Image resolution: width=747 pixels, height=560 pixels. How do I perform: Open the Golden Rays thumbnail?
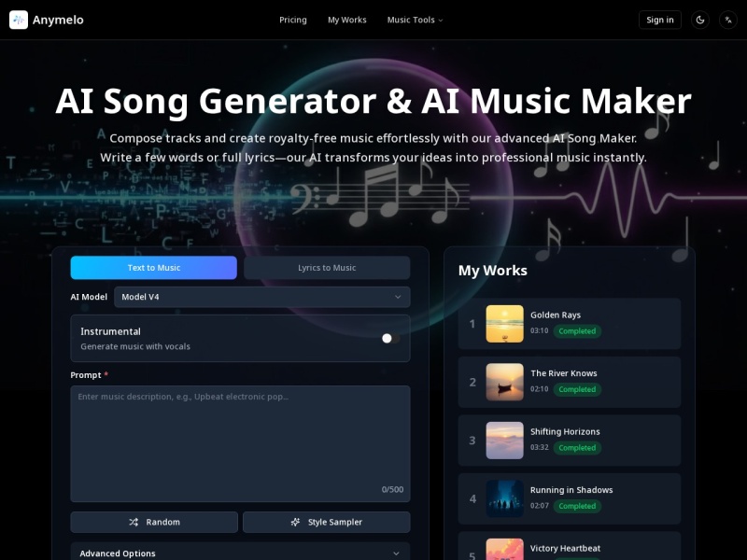point(504,324)
